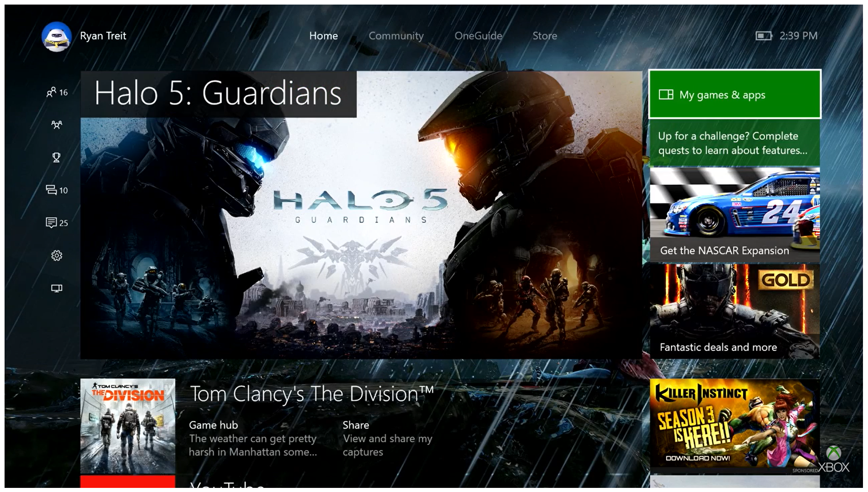
Task: Open the Snap app icon in sidebar
Action: click(x=57, y=288)
